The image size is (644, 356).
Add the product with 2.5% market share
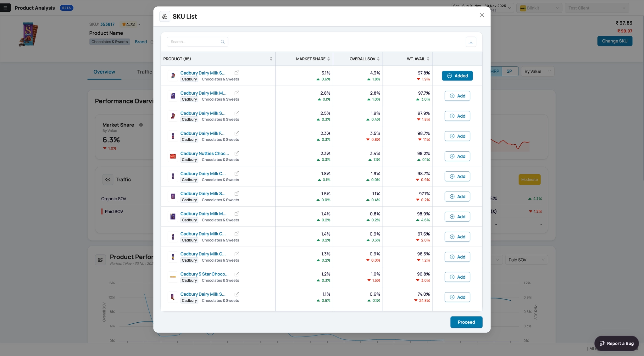pyautogui.click(x=457, y=116)
